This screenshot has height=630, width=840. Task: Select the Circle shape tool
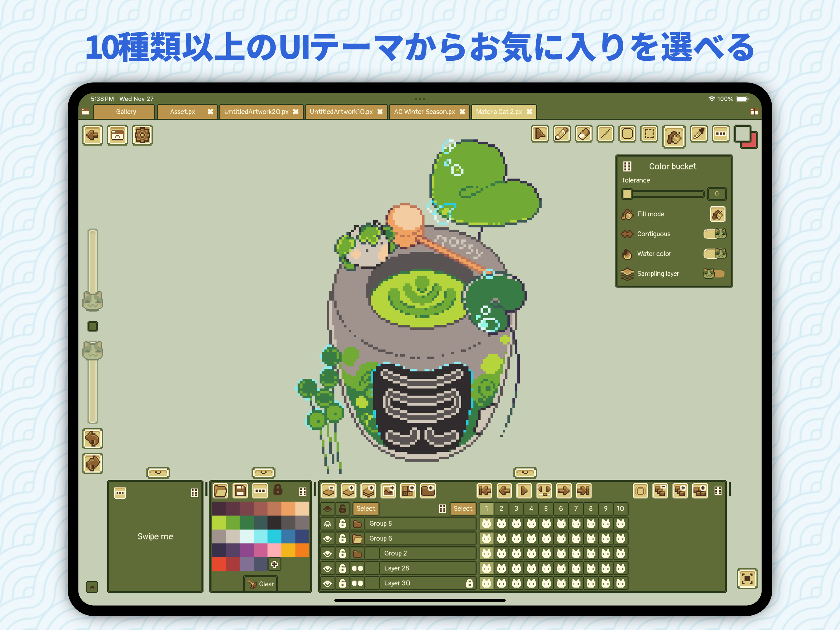[627, 134]
